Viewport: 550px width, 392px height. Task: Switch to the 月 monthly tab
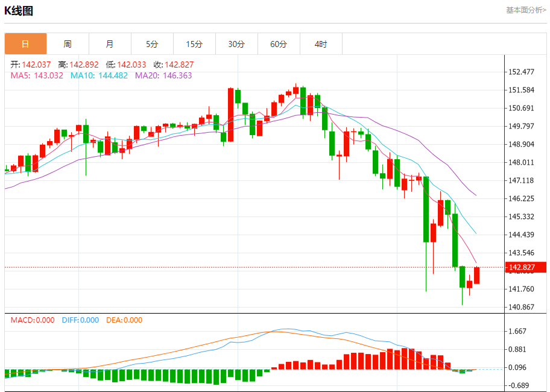pyautogui.click(x=110, y=44)
